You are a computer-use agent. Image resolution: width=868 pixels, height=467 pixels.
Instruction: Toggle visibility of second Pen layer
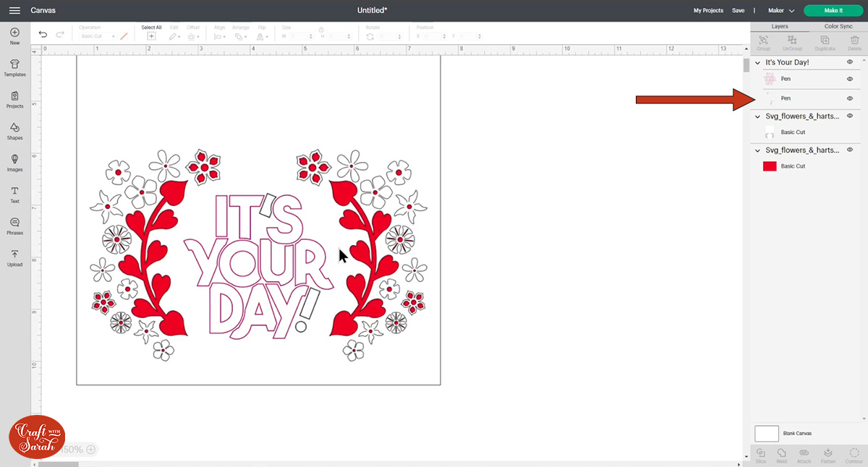(850, 98)
